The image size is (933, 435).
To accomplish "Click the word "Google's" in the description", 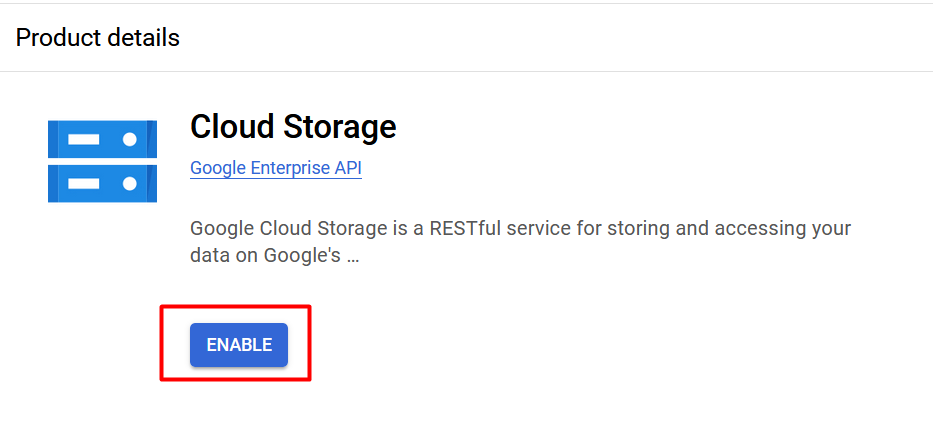I will pyautogui.click(x=302, y=255).
